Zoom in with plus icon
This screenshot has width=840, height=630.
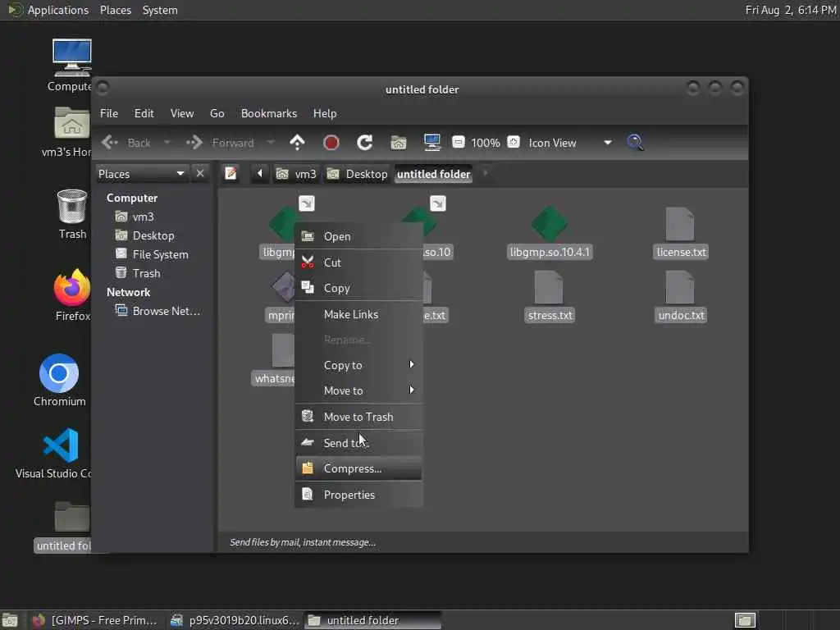click(x=514, y=142)
